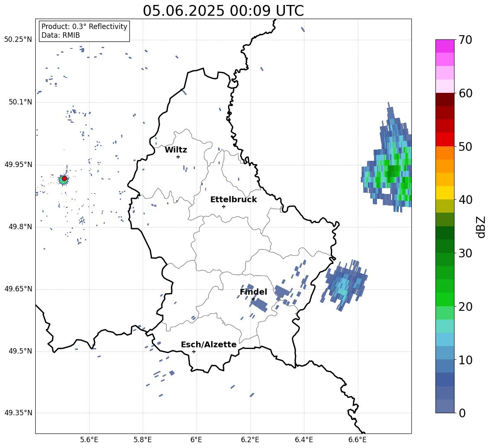This screenshot has height=448, width=491.
Task: Click the 50 tick on the colorbar
Action: click(465, 146)
